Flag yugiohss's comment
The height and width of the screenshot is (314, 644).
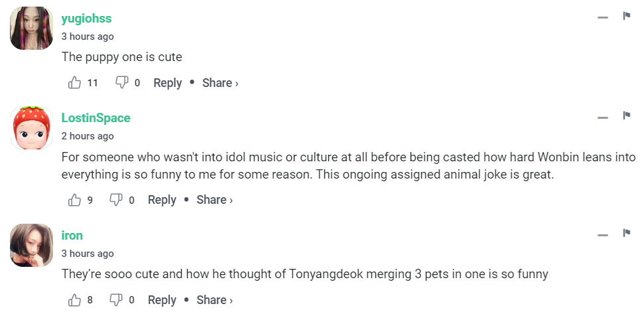tap(625, 16)
